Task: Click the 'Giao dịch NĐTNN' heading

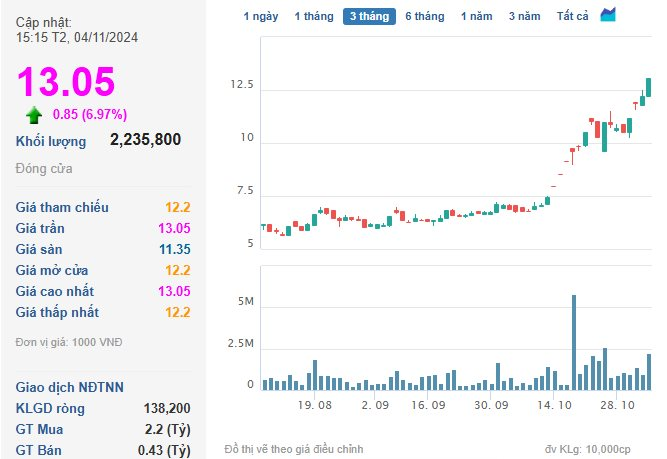Action: point(70,387)
